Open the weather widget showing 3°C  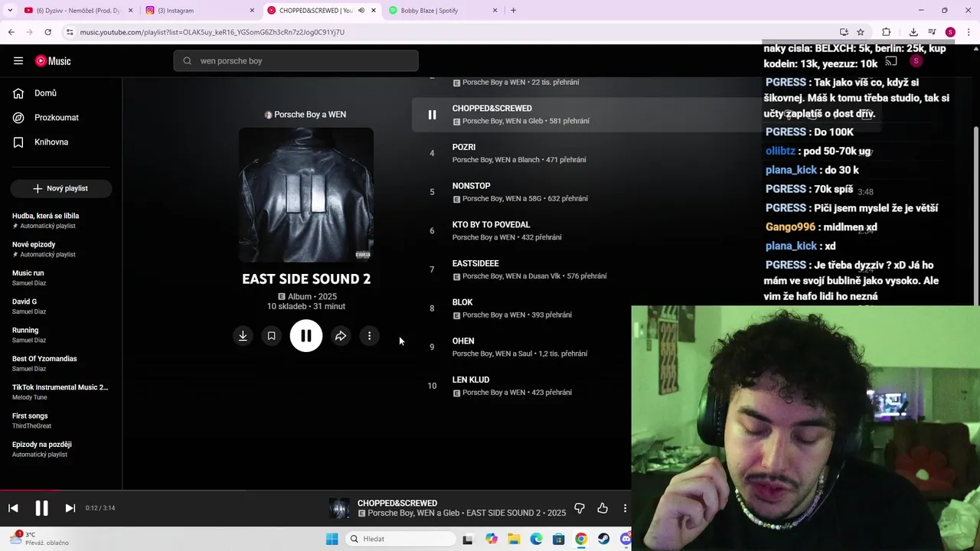pos(38,539)
